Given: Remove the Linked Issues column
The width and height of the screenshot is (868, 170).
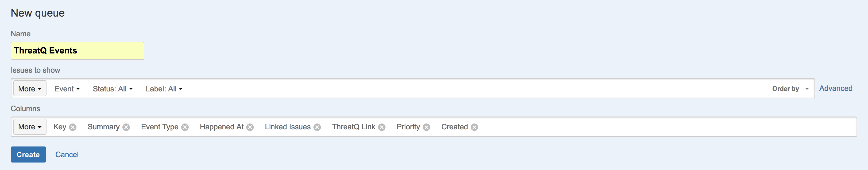Looking at the screenshot, I should coord(317,127).
